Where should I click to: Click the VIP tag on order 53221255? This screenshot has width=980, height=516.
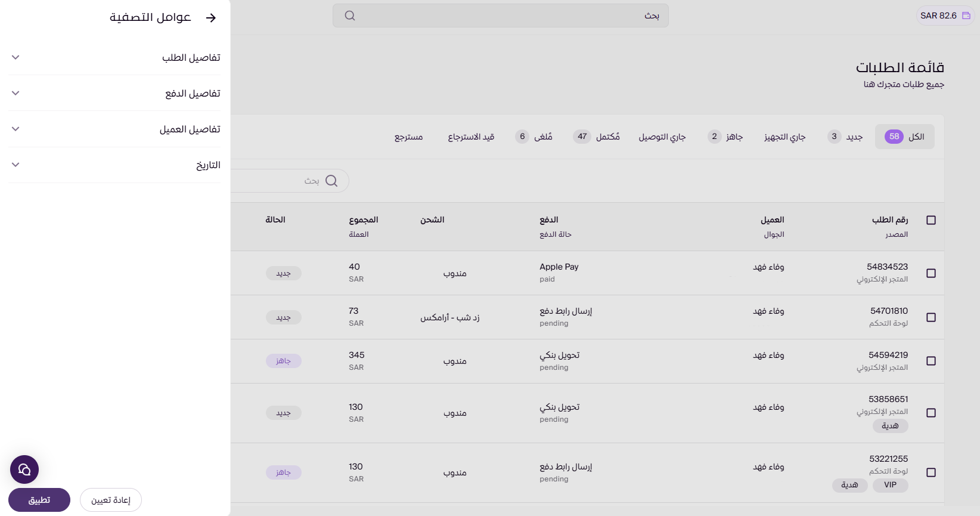click(890, 485)
